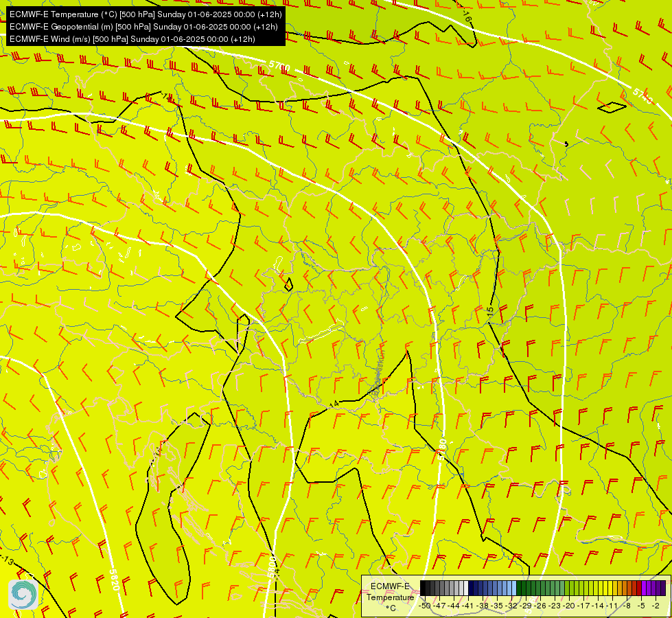Click the -29 label on the temperature scale
Viewport: 672px width, 618px height.
[526, 606]
